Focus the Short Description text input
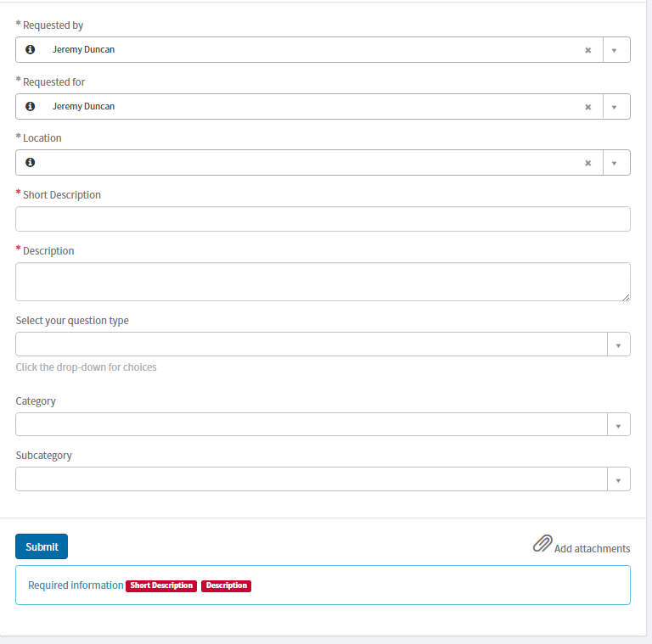The height and width of the screenshot is (644, 652). [x=323, y=219]
